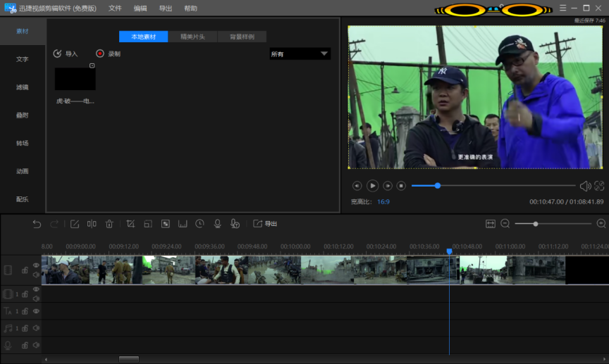Enter fullscreen preview mode
The height and width of the screenshot is (364, 609).
599,186
